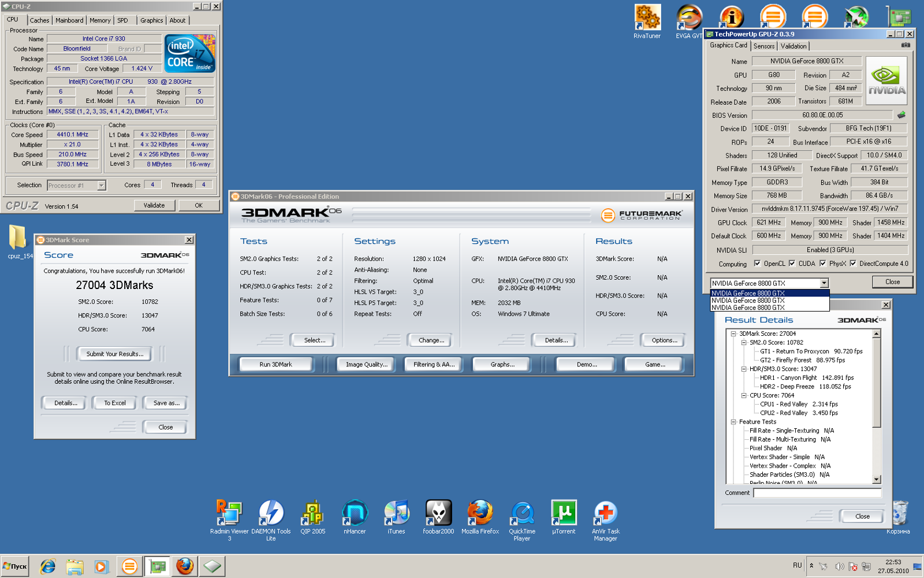Click the Comment input field in Result Details
The height and width of the screenshot is (578, 924).
(818, 493)
